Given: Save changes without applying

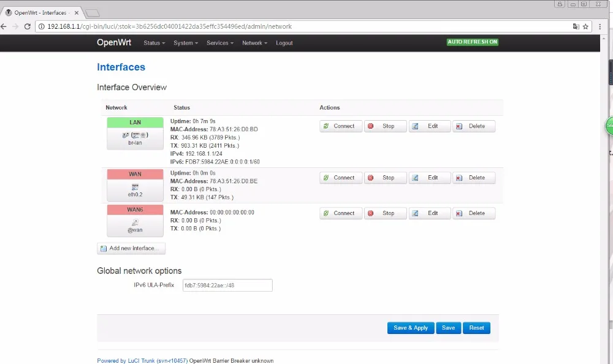Looking at the screenshot, I should (x=449, y=328).
